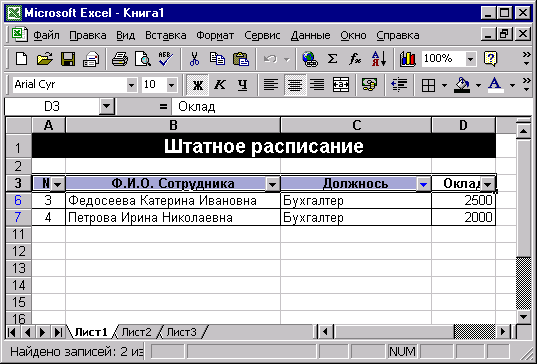Click the AutoSum sigma icon
The image size is (537, 364).
332,59
